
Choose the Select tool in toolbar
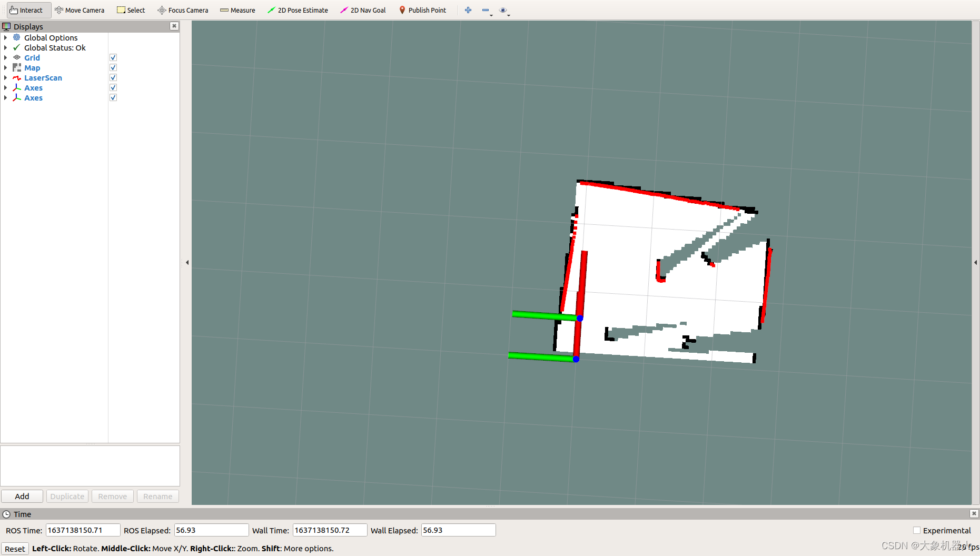point(131,10)
